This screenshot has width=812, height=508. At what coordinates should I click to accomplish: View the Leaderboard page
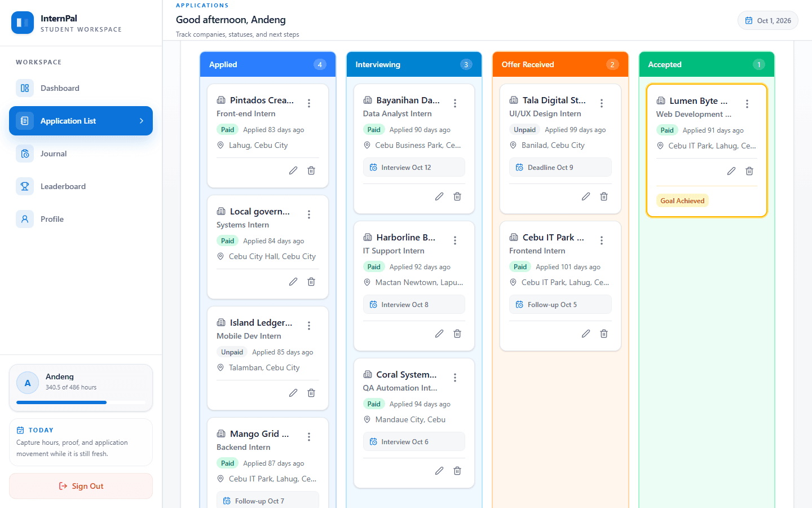(x=81, y=186)
